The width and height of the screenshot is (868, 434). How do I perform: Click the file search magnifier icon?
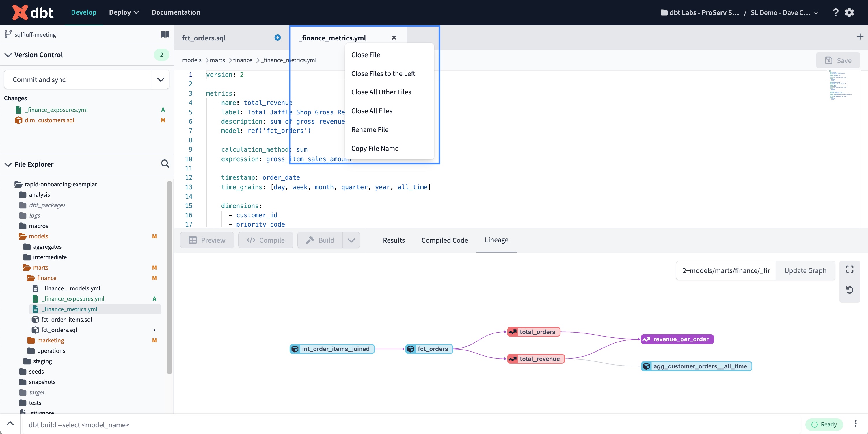(165, 164)
